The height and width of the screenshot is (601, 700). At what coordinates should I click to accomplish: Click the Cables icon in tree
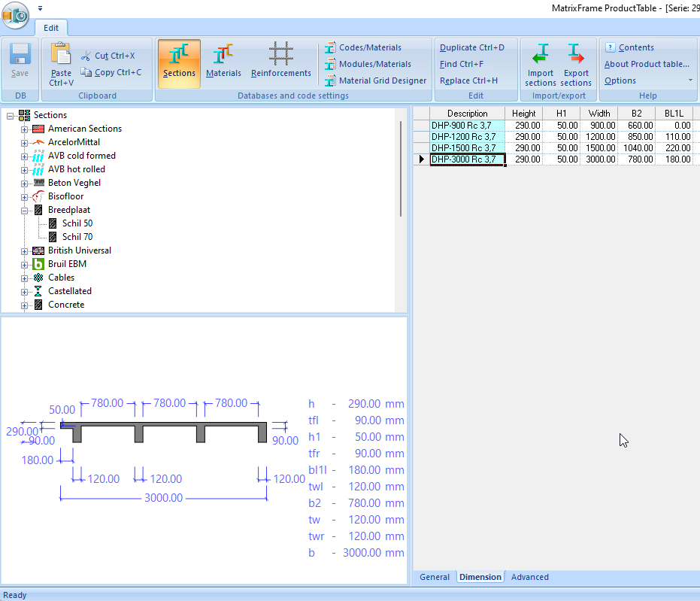pyautogui.click(x=38, y=278)
